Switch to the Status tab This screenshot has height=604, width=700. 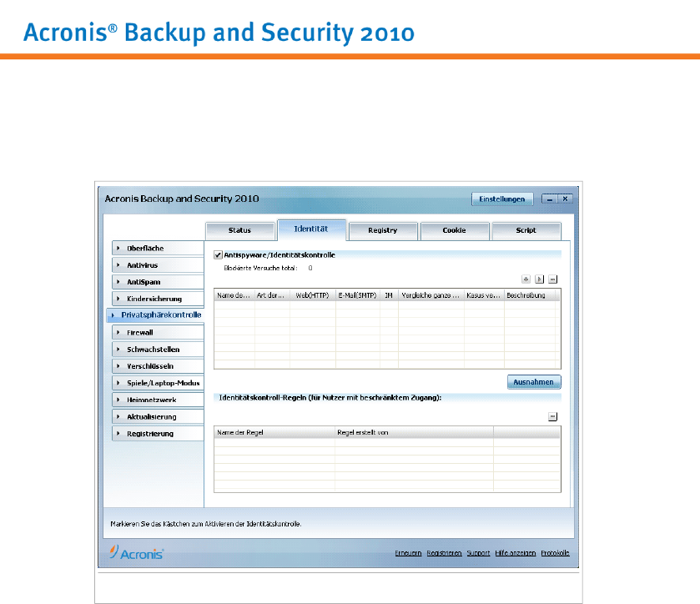pos(239,230)
